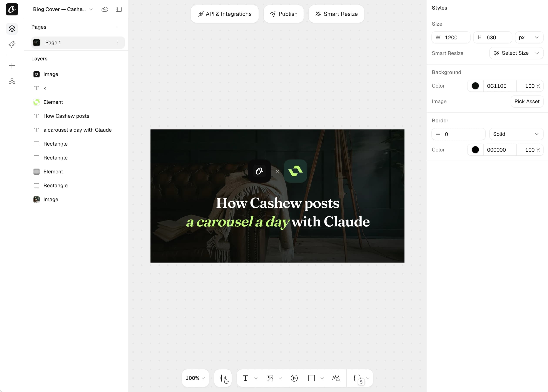Select the Rectangle shape tool in toolbar
The image size is (548, 392).
coord(312,378)
